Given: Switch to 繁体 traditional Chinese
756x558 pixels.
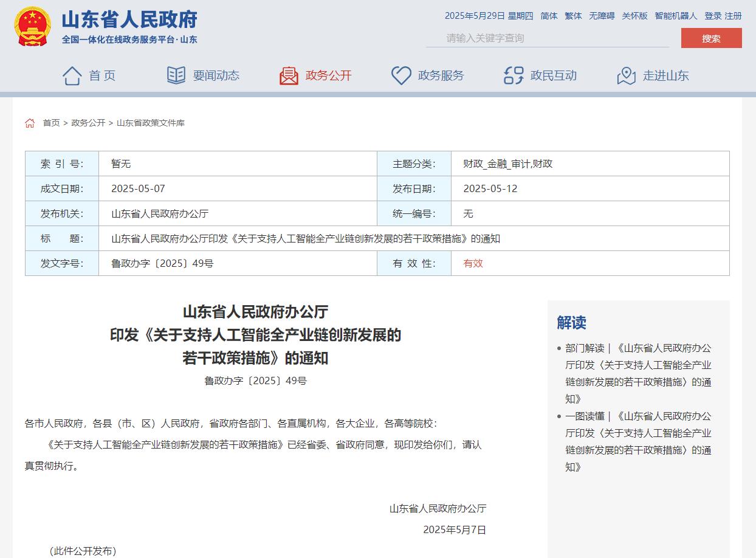Looking at the screenshot, I should (x=573, y=16).
